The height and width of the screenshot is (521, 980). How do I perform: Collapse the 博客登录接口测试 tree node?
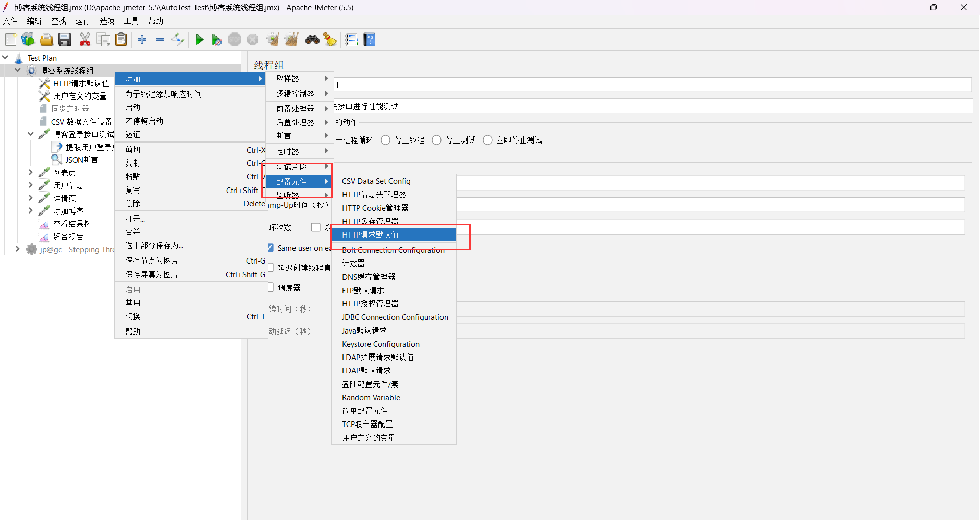[31, 134]
